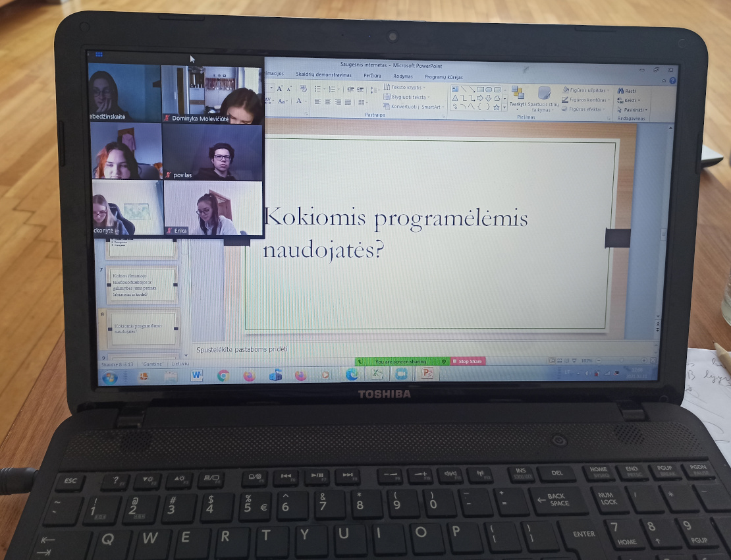Select Erika's video tile
Screen dimensions: 731x560
point(213,208)
